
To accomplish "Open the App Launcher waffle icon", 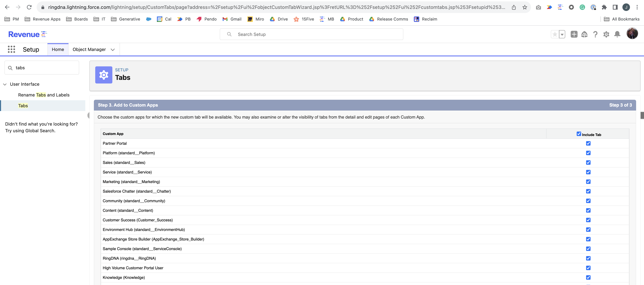I will click(11, 49).
